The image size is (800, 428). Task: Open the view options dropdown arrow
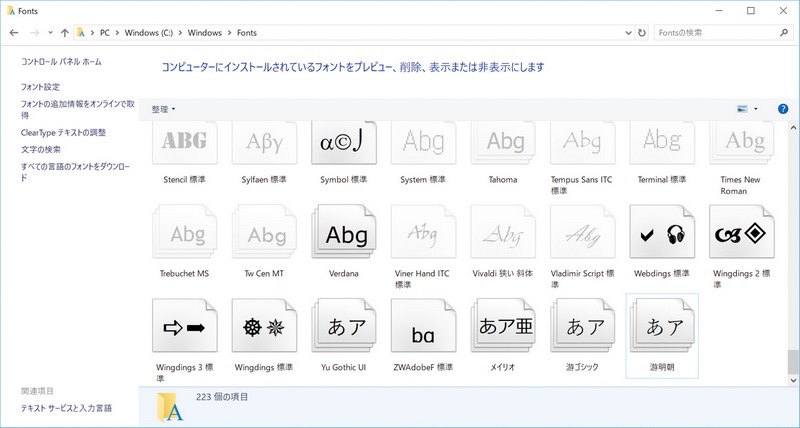(x=756, y=109)
